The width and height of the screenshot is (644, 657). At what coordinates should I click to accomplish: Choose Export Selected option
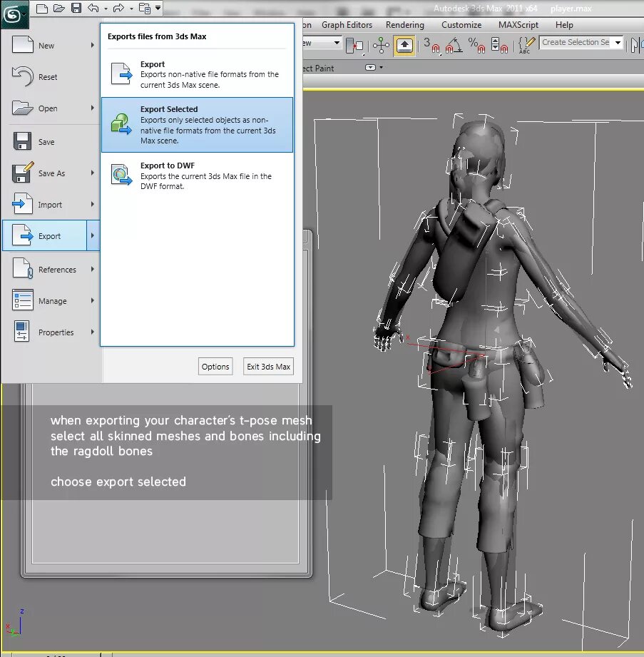tap(197, 125)
